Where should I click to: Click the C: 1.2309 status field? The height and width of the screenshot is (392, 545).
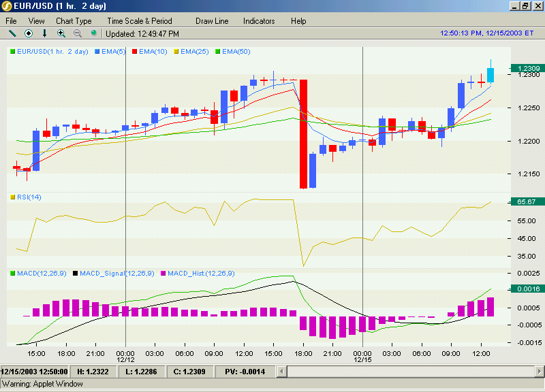(x=189, y=372)
